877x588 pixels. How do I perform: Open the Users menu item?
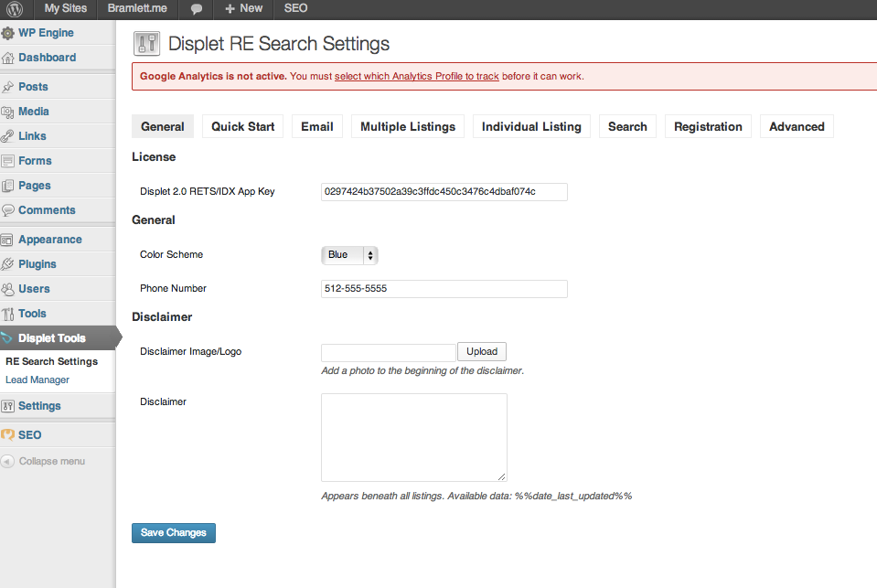click(x=58, y=289)
